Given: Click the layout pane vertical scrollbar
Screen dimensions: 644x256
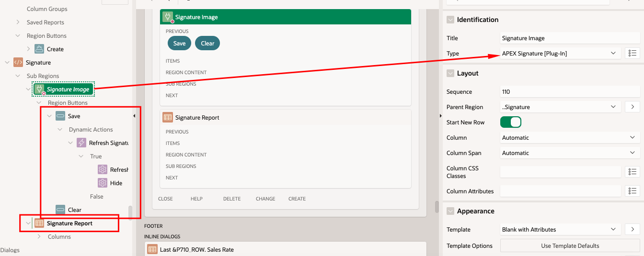Looking at the screenshot, I should click(437, 207).
